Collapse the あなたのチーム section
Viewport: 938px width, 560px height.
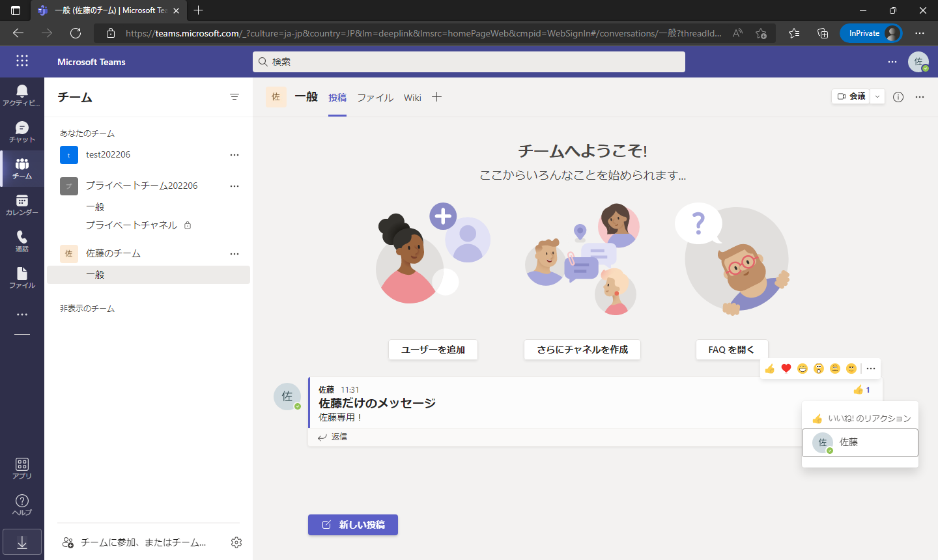click(x=87, y=133)
